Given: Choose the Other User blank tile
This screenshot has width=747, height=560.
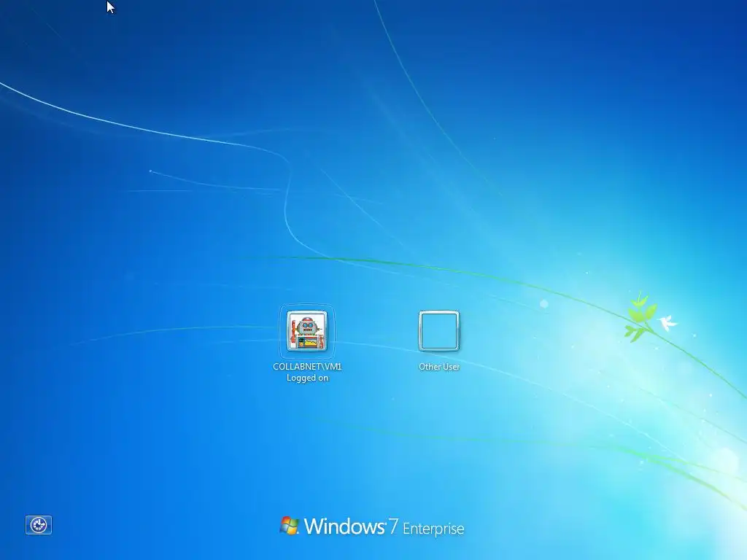Looking at the screenshot, I should [x=438, y=330].
